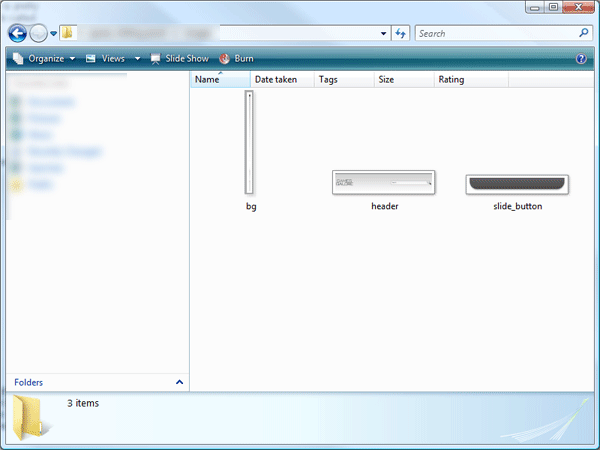
Task: Click the 'header' file name label
Action: coord(385,206)
